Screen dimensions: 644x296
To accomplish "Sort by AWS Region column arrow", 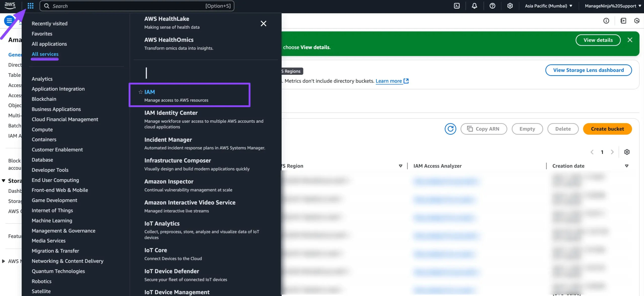I will [400, 166].
